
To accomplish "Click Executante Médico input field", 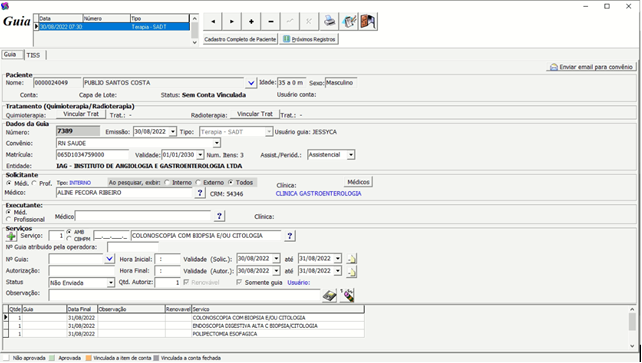I will pyautogui.click(x=143, y=216).
